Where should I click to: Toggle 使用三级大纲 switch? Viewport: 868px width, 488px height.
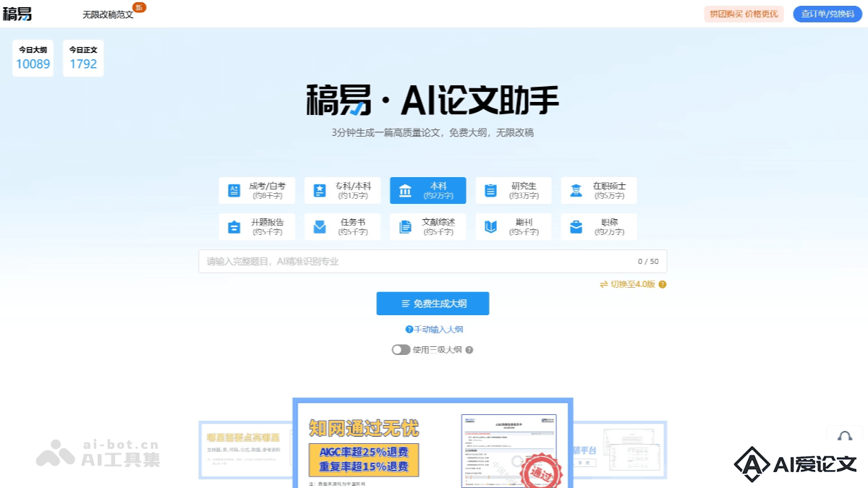tap(401, 350)
